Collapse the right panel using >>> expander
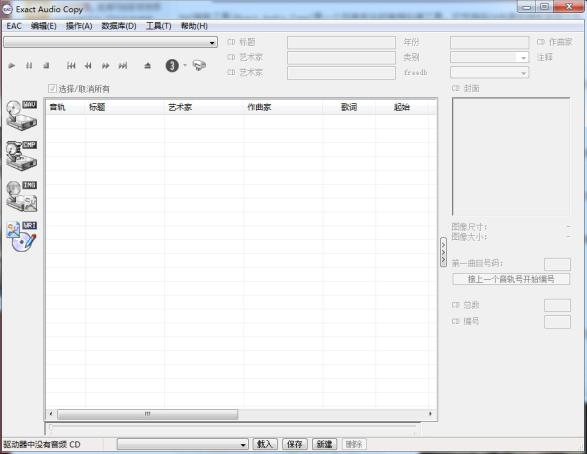 pos(443,252)
